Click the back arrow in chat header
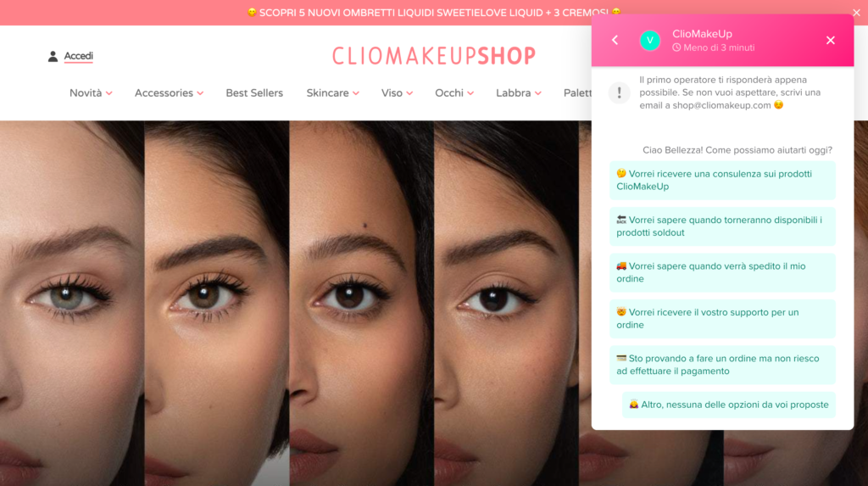The width and height of the screenshot is (868, 486). 615,40
